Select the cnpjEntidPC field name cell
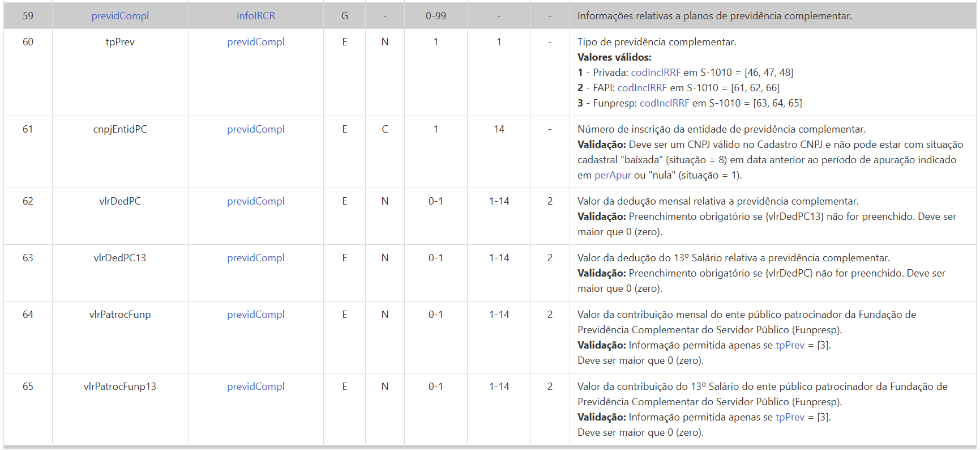Viewport: 980px width, 450px height. tap(120, 129)
